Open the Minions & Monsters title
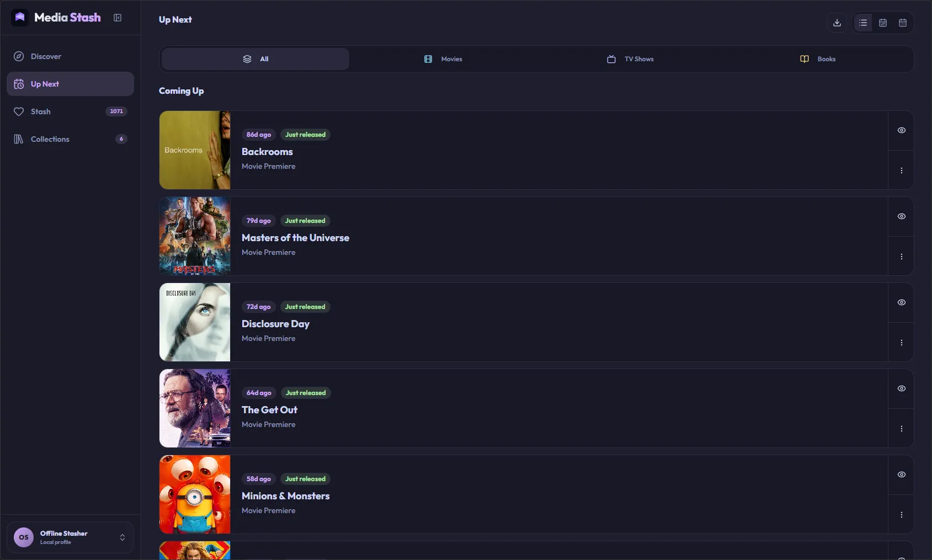932x560 pixels. point(285,496)
